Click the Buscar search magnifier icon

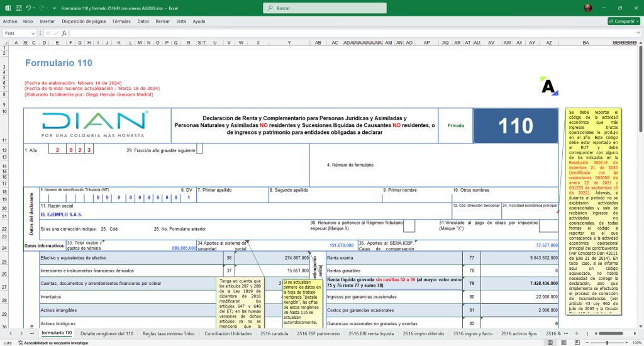tap(270, 8)
